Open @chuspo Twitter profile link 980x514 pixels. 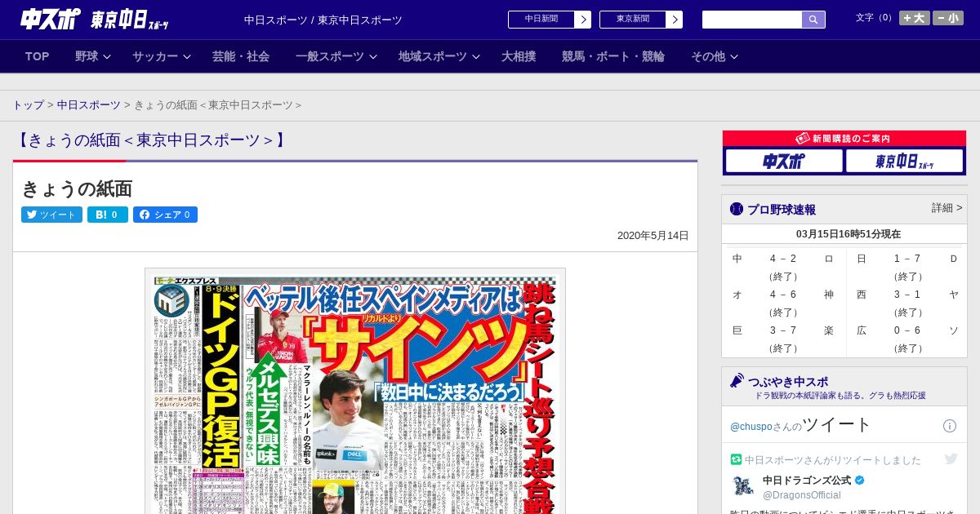(751, 427)
